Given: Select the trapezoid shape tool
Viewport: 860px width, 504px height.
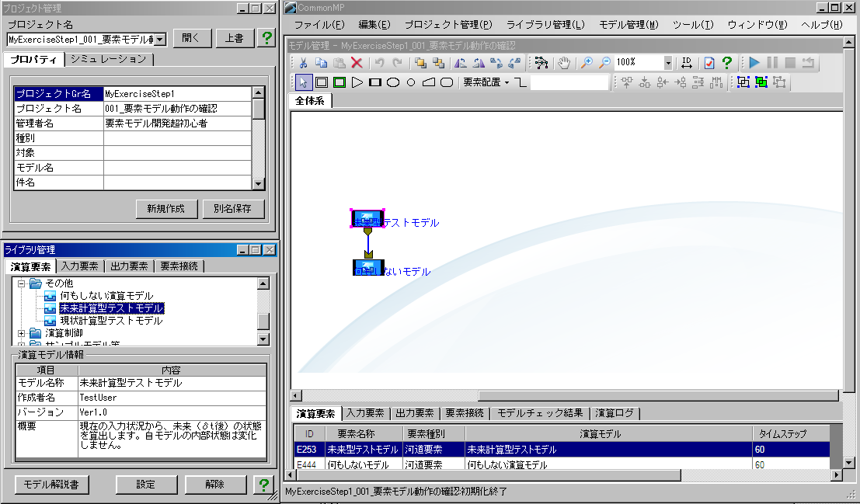Looking at the screenshot, I should tap(428, 82).
